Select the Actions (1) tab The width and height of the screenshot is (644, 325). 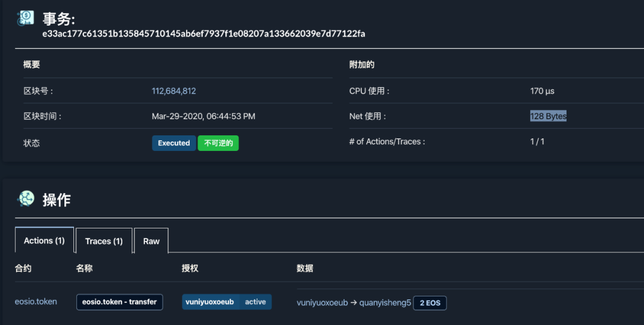point(44,240)
